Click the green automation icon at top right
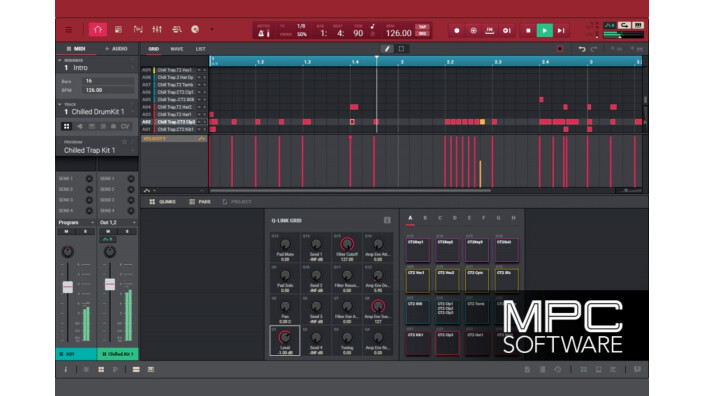 [610, 26]
